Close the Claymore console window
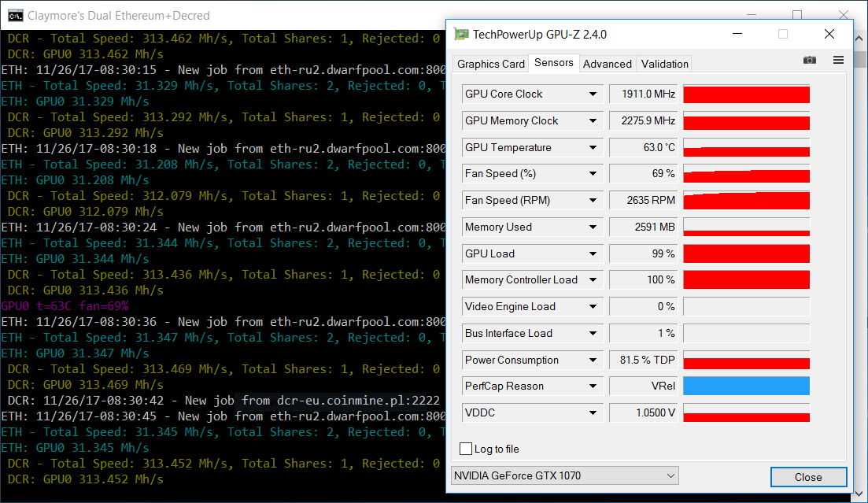This screenshot has width=868, height=503. [844, 14]
